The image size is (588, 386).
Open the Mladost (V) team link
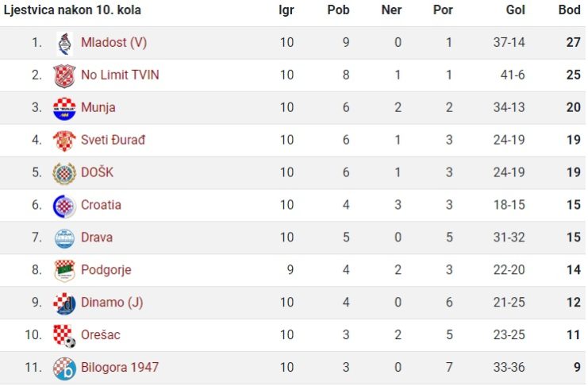pyautogui.click(x=113, y=42)
